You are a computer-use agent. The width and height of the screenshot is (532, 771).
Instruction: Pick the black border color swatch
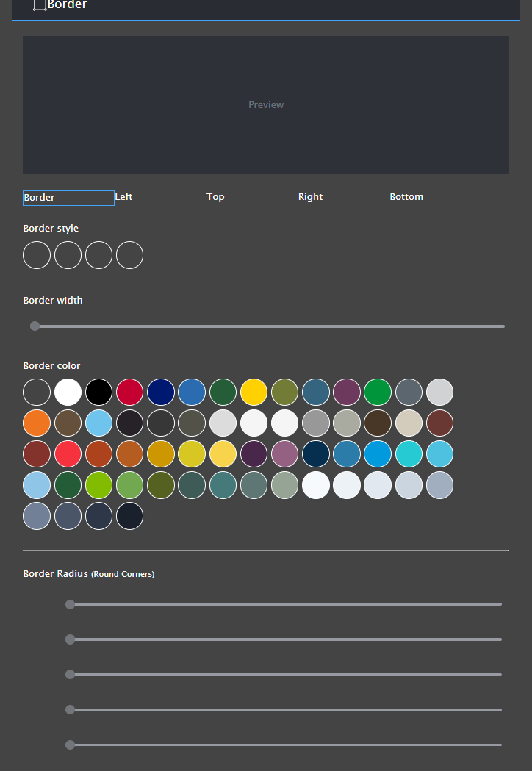click(x=98, y=392)
